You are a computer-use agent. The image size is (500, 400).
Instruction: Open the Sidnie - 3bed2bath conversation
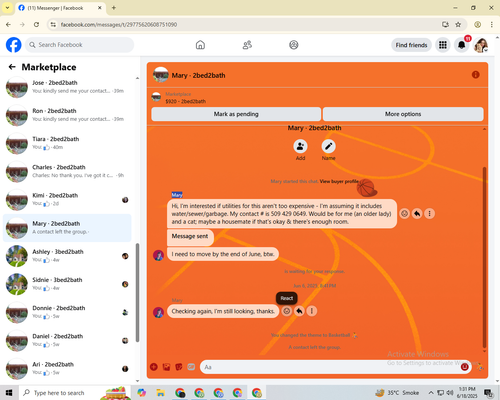(x=67, y=284)
